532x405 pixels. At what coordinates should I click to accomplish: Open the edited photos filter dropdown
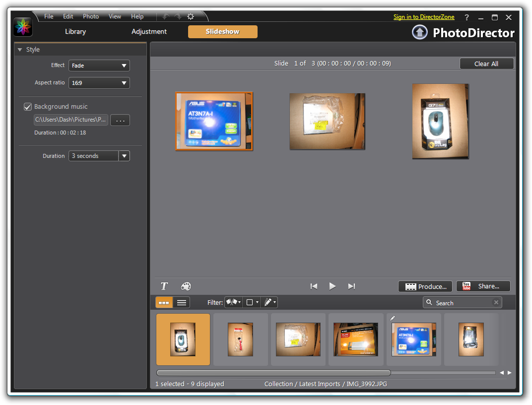(269, 302)
